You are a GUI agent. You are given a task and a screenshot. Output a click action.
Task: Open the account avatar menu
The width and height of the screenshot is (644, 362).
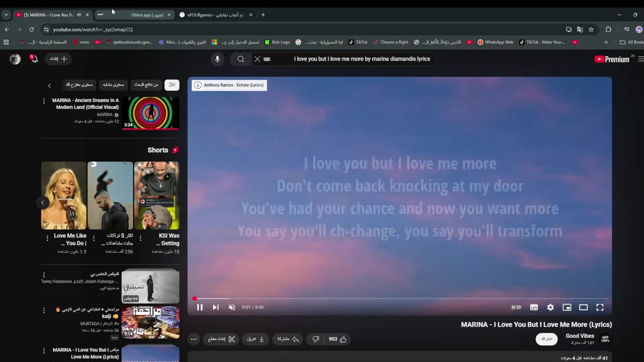pyautogui.click(x=15, y=59)
